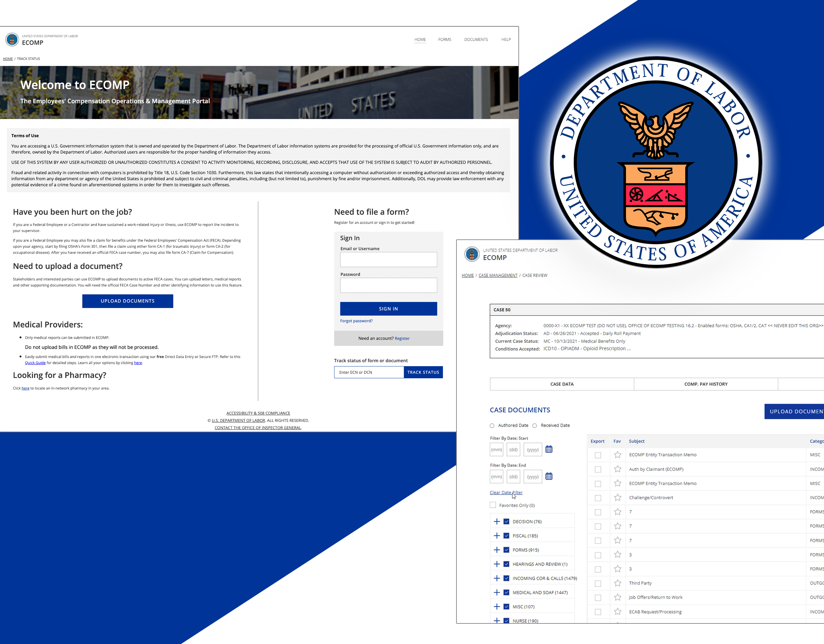824x644 pixels.
Task: Open the Filter Start date calendar icon
Action: point(549,450)
